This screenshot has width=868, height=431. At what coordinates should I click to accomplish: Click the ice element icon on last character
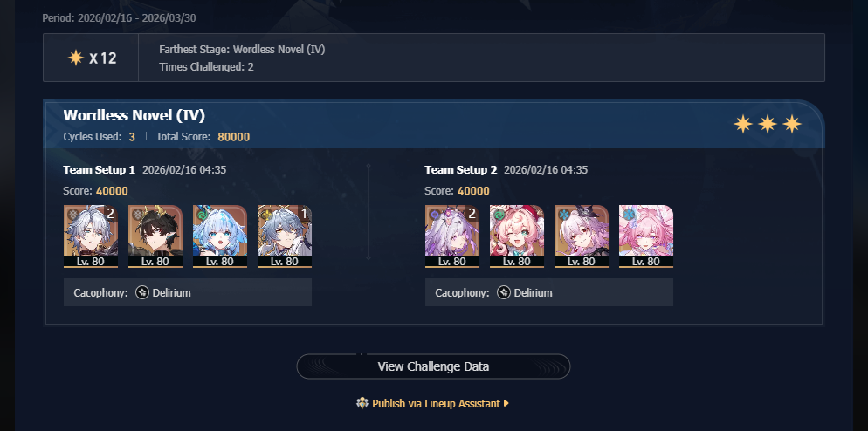[x=629, y=214]
